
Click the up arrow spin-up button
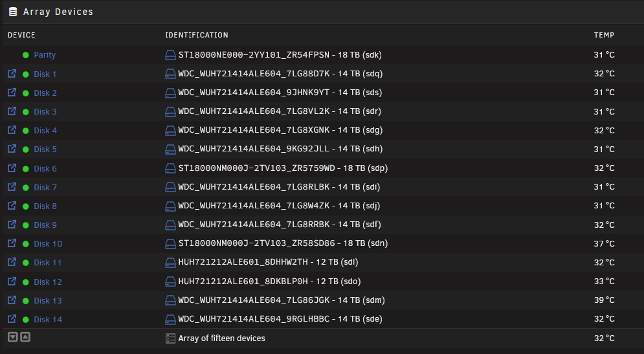[x=25, y=337]
